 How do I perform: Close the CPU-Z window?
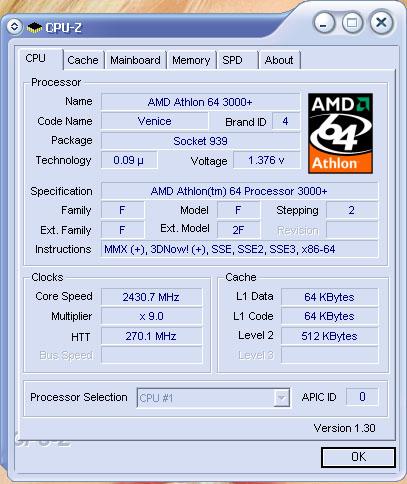381,23
